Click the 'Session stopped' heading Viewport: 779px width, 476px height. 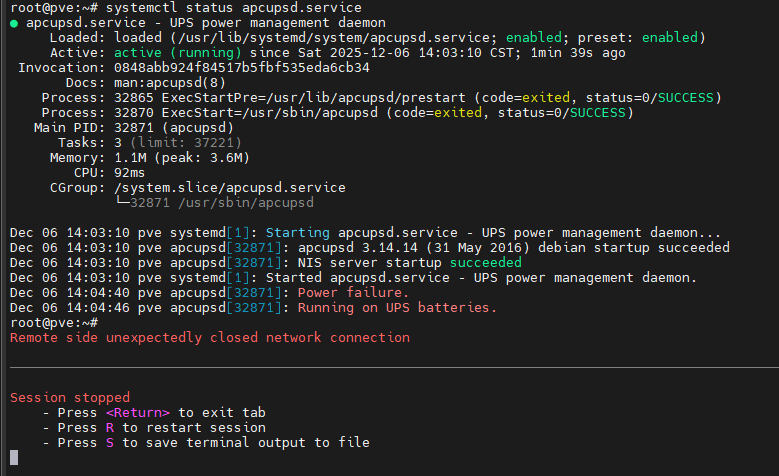70,397
